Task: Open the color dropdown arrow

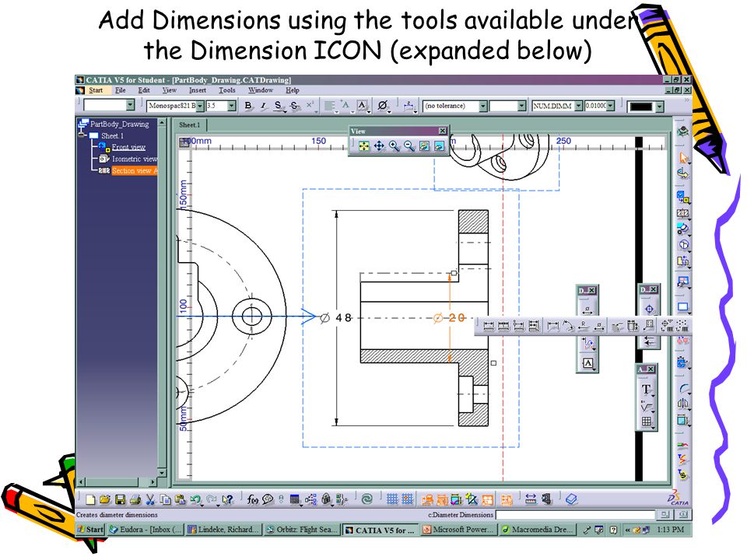Action: pos(659,107)
